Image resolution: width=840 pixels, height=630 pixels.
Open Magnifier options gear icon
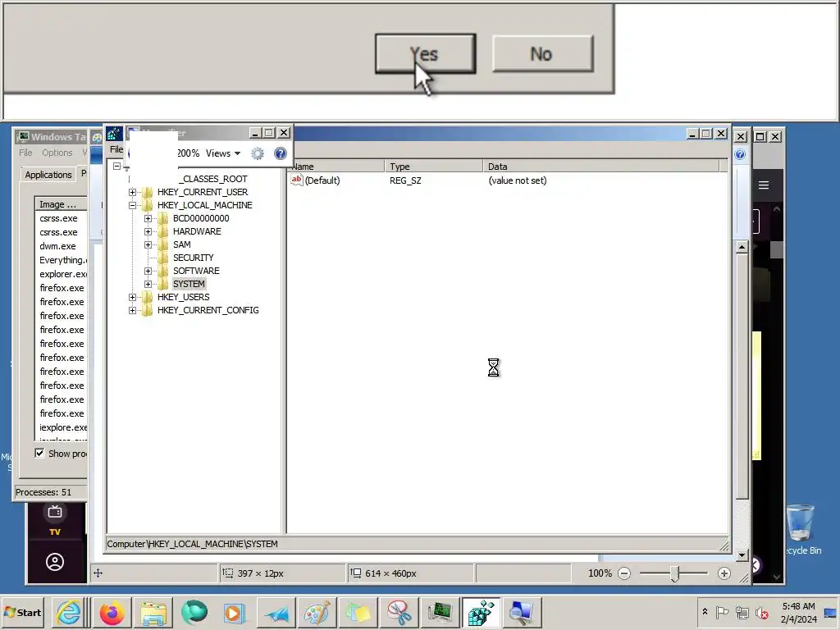[258, 153]
